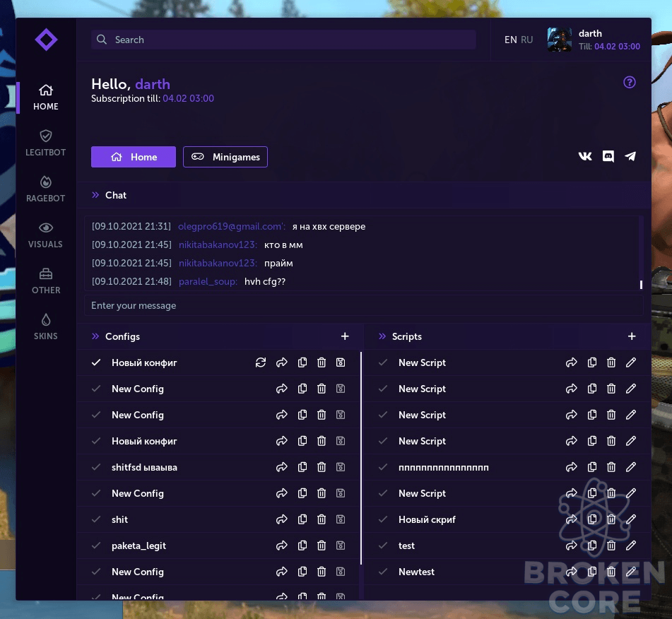Share the paketa_legit config

coord(281,546)
